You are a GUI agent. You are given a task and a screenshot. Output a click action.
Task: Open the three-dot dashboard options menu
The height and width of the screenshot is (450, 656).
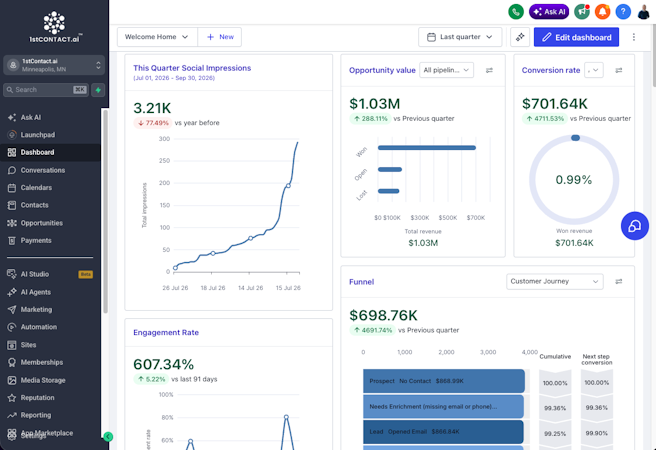(633, 37)
